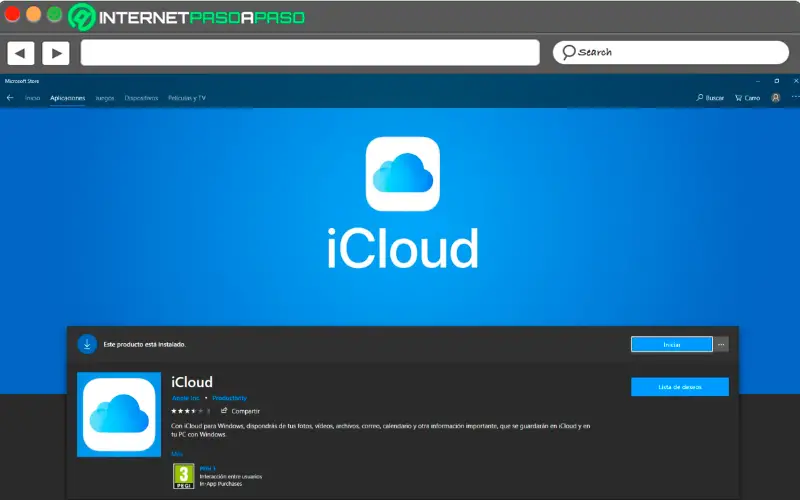Image resolution: width=800 pixels, height=500 pixels.
Task: Open the Dispositivos tab
Action: pos(141,98)
